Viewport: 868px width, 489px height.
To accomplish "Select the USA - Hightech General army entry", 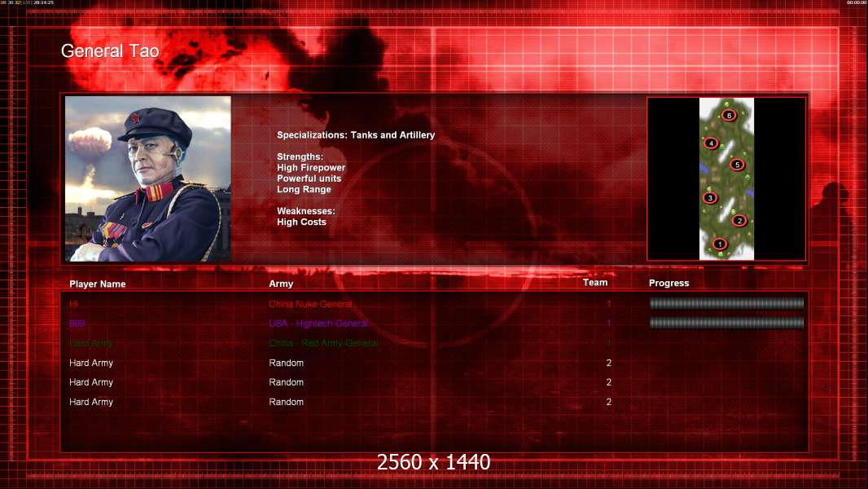I will point(318,324).
